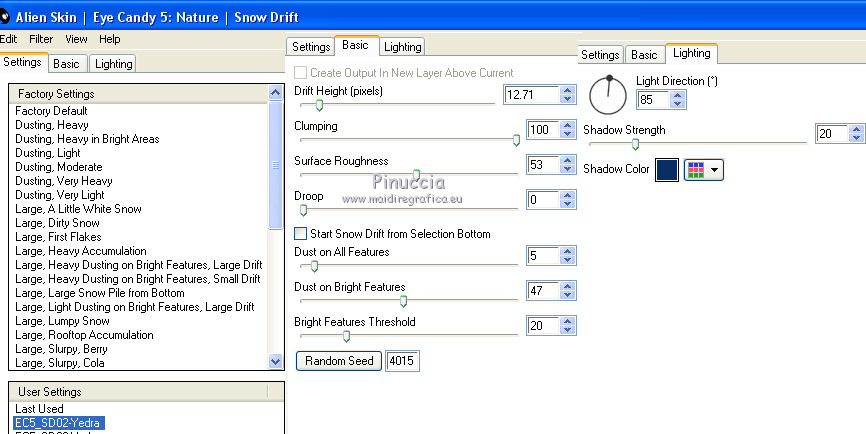866x434 pixels.
Task: Switch to Basic tab beside Settings list
Action: [x=66, y=64]
